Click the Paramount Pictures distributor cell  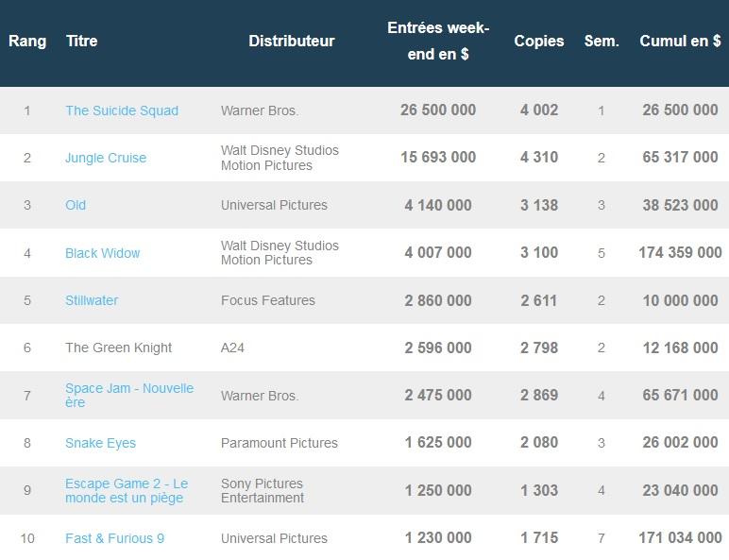(280, 443)
